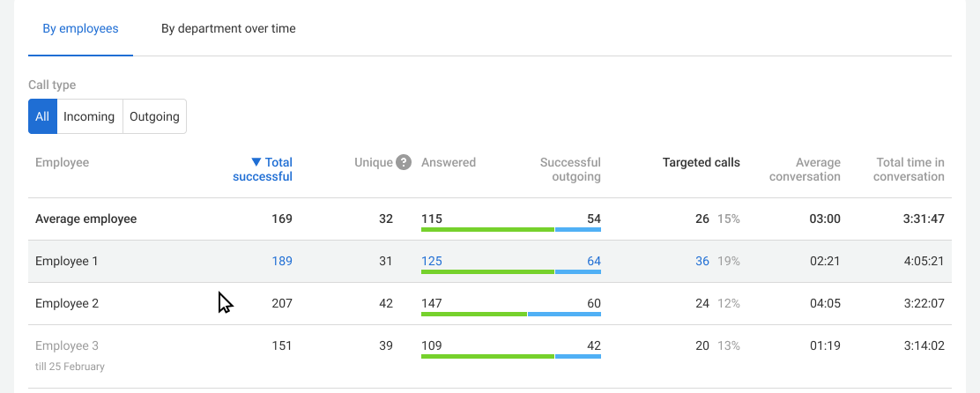Screen dimensions: 980x393
Task: Select the All call type filter
Action: point(42,116)
